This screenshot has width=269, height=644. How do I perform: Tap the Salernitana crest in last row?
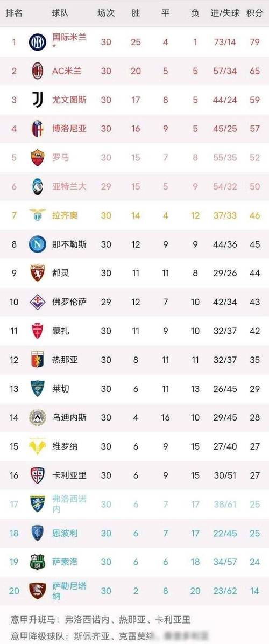pos(38,591)
